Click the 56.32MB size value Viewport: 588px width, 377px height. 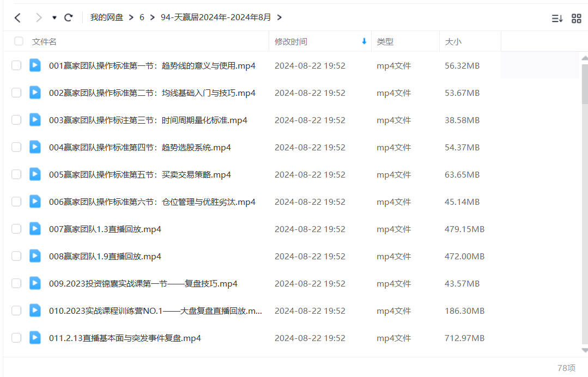click(x=462, y=65)
